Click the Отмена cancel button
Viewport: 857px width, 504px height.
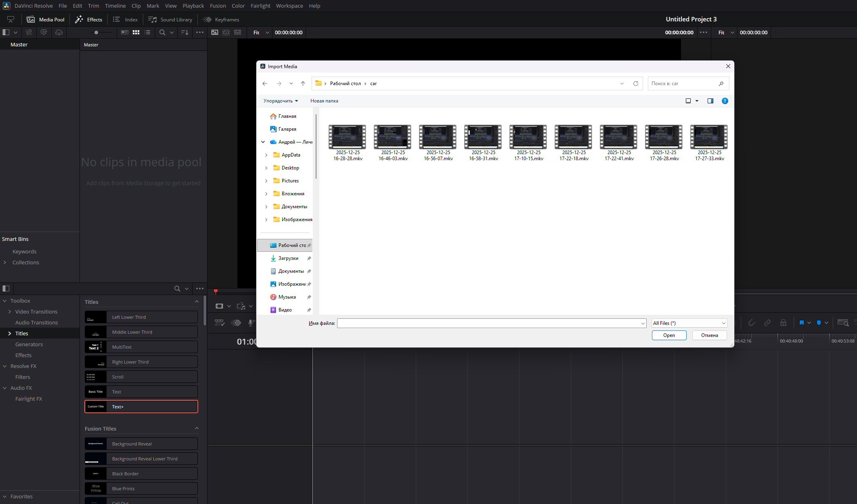click(x=709, y=335)
